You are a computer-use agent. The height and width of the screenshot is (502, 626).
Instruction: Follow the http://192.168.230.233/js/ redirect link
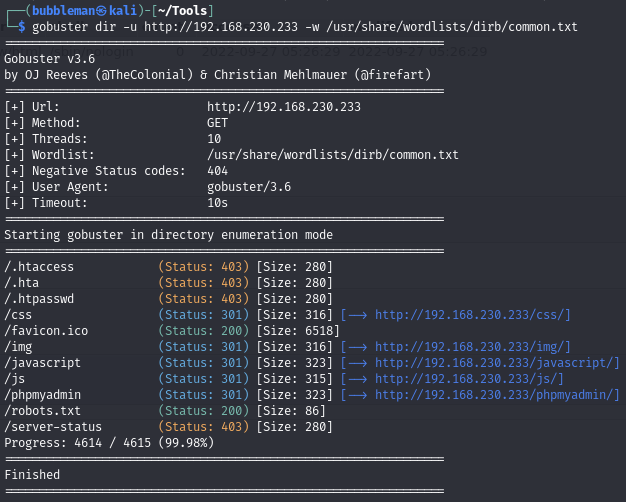click(466, 378)
